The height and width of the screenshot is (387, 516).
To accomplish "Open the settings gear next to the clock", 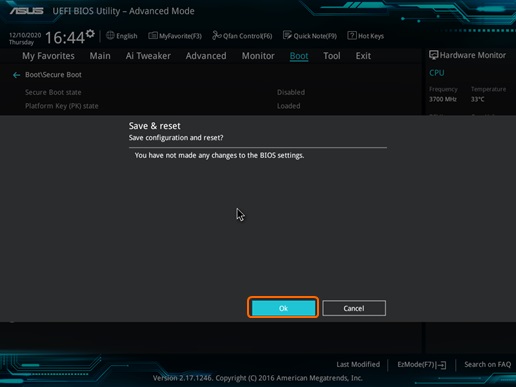I will point(90,34).
